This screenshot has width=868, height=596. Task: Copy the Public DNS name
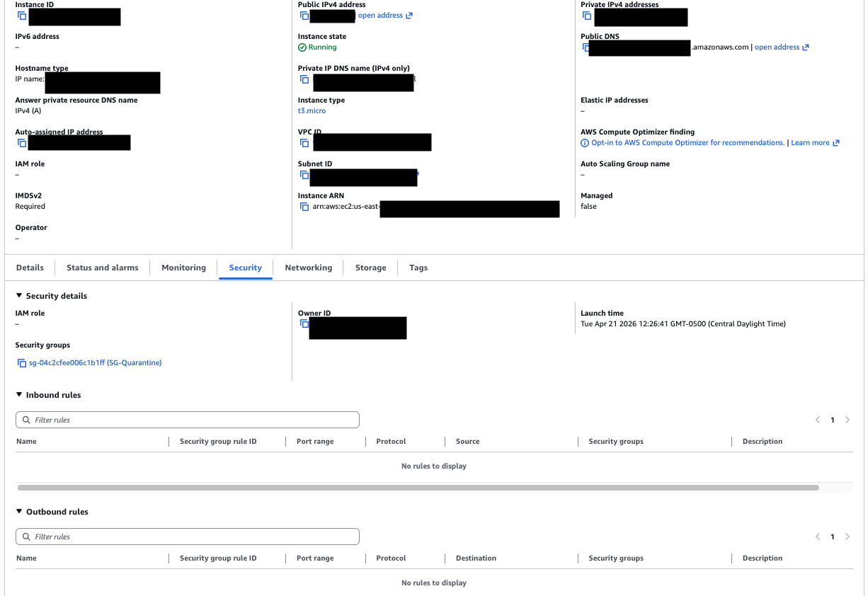[587, 47]
